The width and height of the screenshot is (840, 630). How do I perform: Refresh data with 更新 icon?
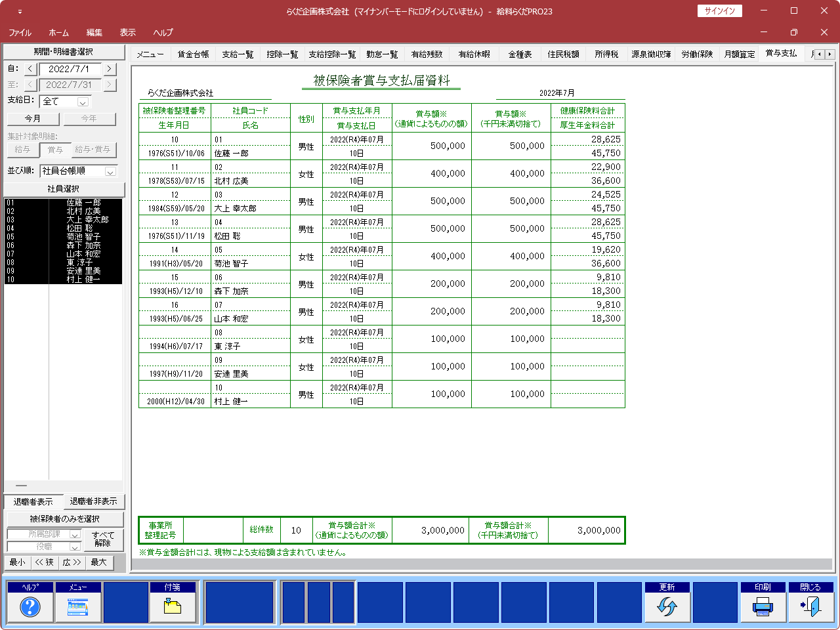pyautogui.click(x=667, y=602)
